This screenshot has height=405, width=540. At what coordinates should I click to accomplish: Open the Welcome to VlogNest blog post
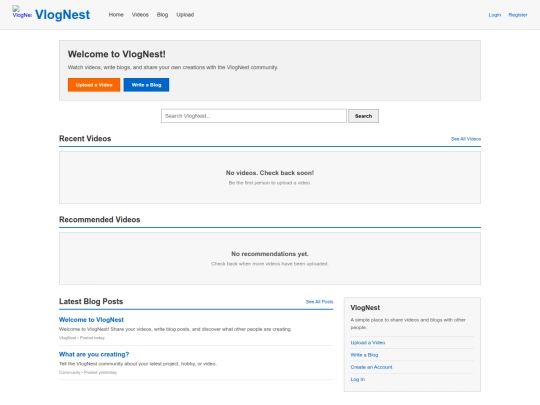click(x=91, y=320)
